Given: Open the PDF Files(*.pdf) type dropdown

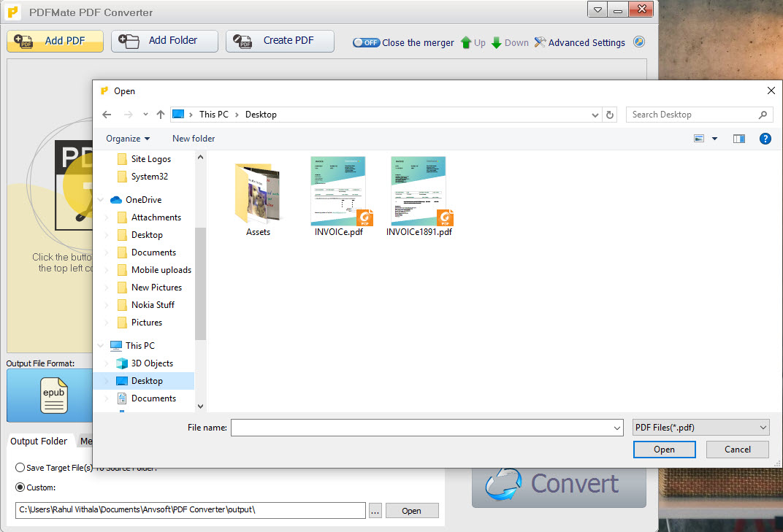Looking at the screenshot, I should 700,428.
